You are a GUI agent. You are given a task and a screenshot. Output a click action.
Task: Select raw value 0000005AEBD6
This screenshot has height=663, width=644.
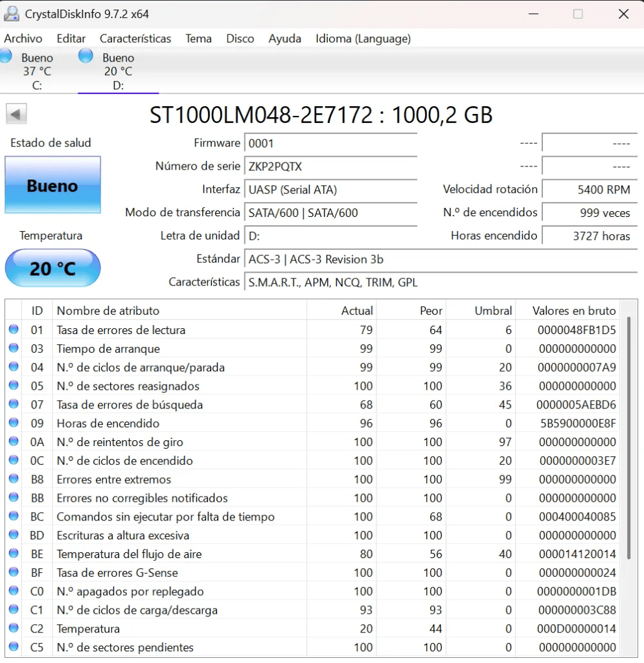[x=576, y=405]
